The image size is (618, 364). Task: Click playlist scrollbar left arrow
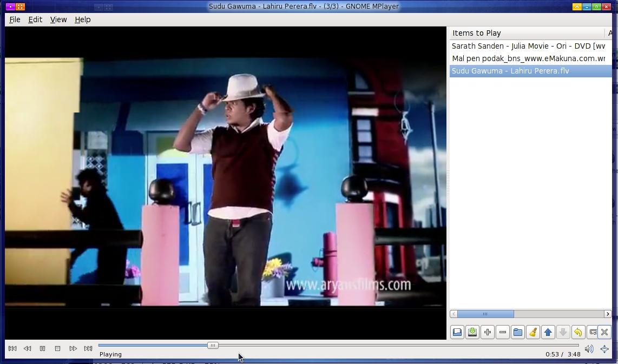click(453, 314)
